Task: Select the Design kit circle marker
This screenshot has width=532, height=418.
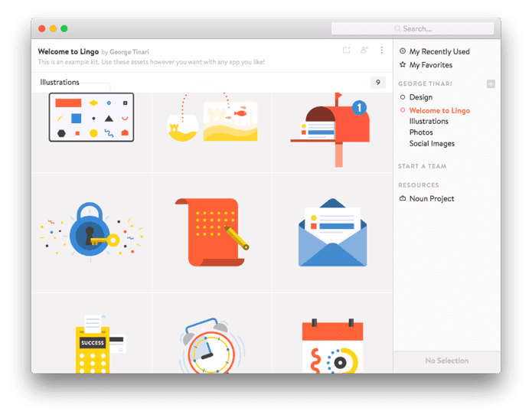Action: coord(403,97)
